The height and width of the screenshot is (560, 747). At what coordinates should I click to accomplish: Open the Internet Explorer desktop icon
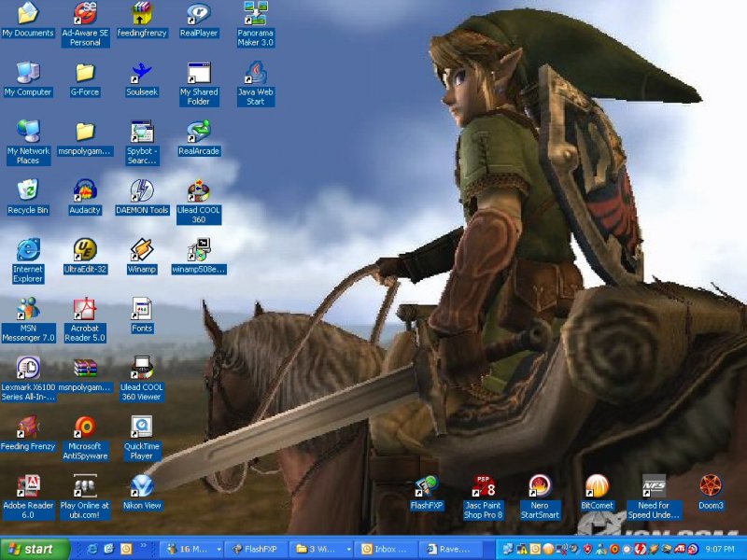click(28, 260)
